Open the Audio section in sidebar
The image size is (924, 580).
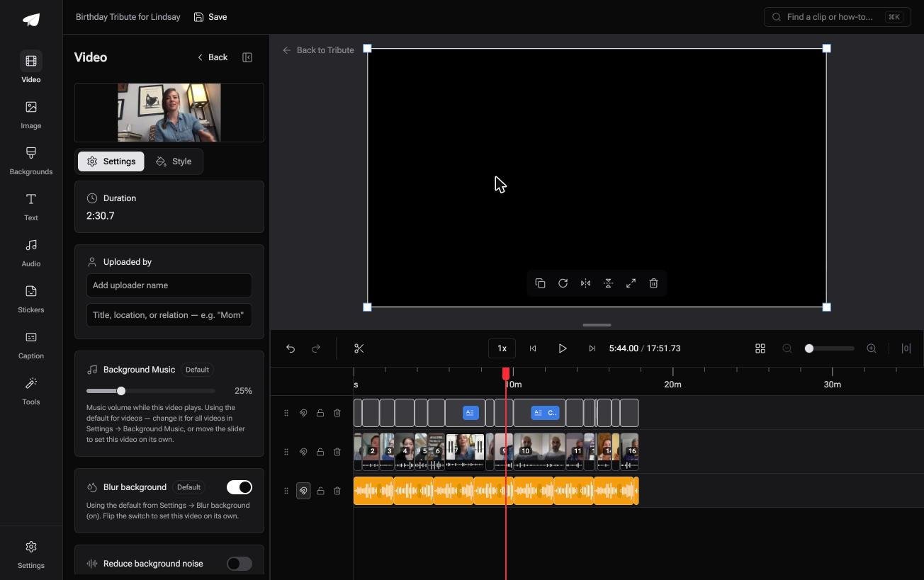31,253
